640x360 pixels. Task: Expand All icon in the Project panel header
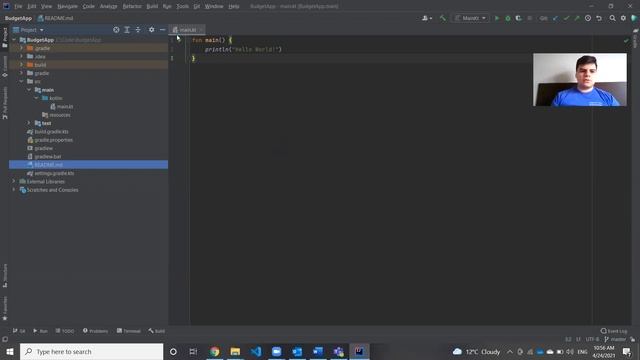(127, 30)
